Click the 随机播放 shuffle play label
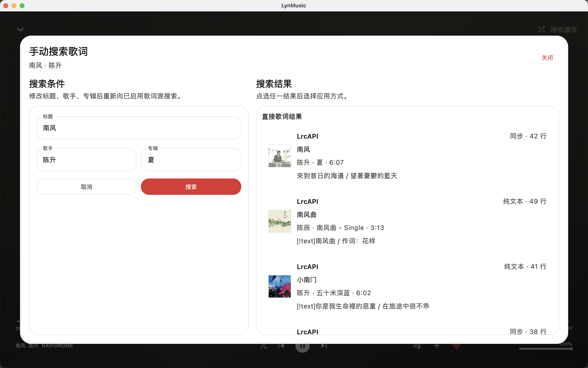The height and width of the screenshot is (368, 588). click(564, 29)
